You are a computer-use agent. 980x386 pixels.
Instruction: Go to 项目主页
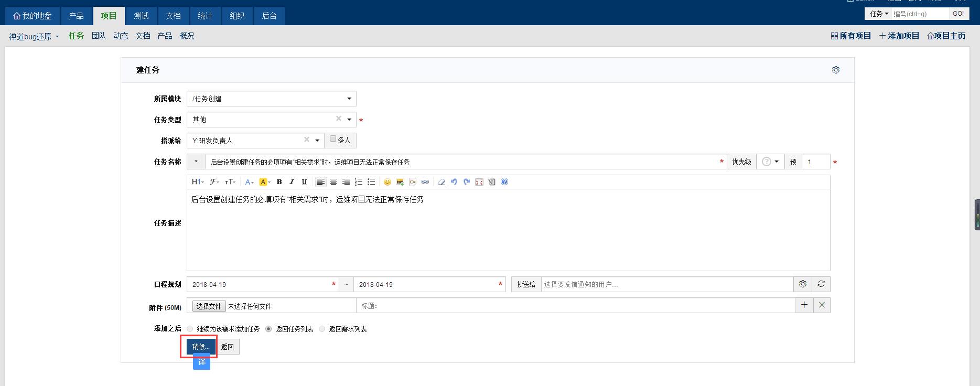(x=946, y=36)
